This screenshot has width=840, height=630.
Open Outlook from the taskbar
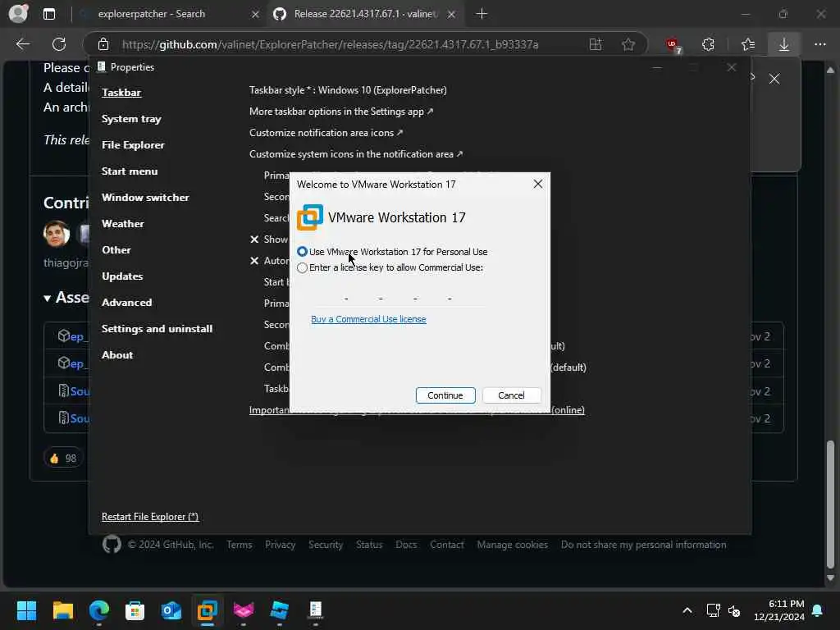click(x=171, y=610)
